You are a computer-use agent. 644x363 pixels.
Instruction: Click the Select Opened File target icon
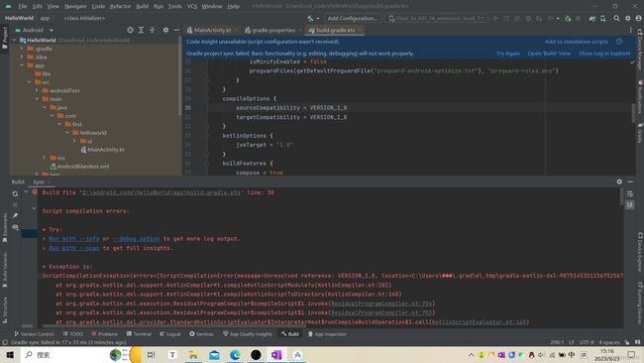click(x=130, y=30)
